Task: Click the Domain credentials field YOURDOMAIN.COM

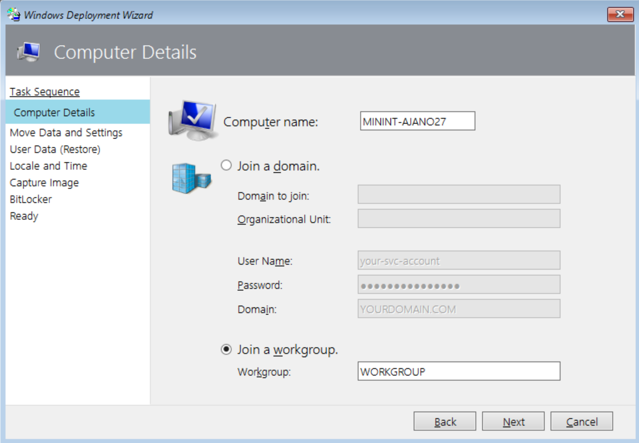Action: click(459, 309)
